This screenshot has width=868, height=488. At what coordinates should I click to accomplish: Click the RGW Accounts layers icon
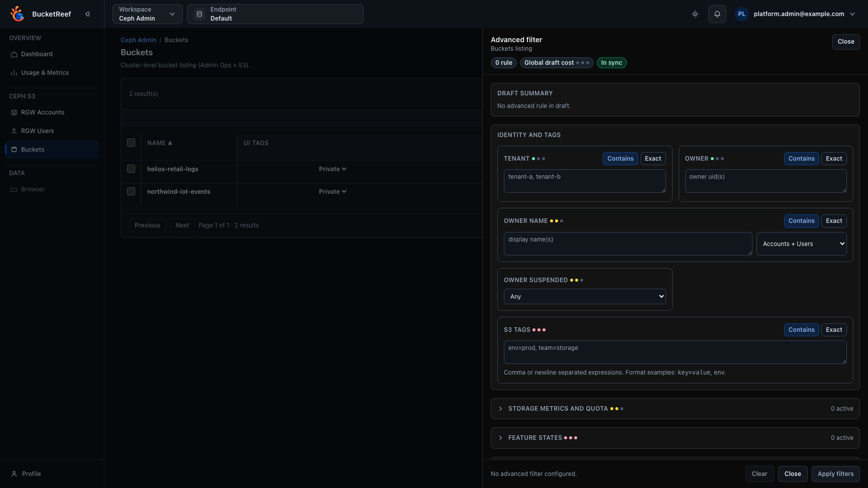point(14,112)
